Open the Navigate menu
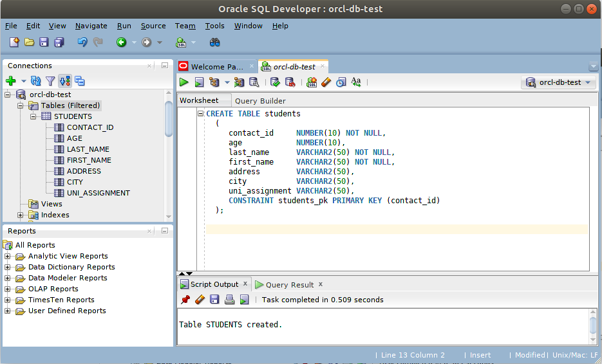This screenshot has height=364, width=602. [x=91, y=26]
